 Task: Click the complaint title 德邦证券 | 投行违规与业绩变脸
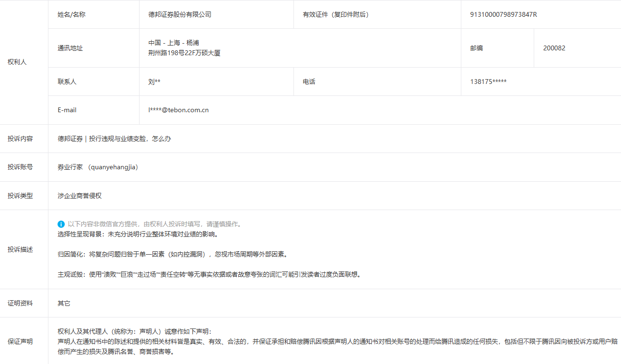tap(114, 139)
